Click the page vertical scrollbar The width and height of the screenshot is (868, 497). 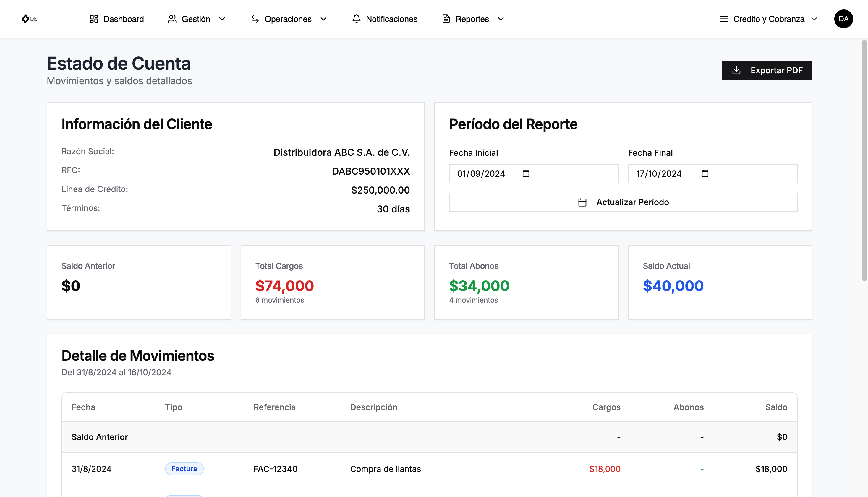click(864, 160)
